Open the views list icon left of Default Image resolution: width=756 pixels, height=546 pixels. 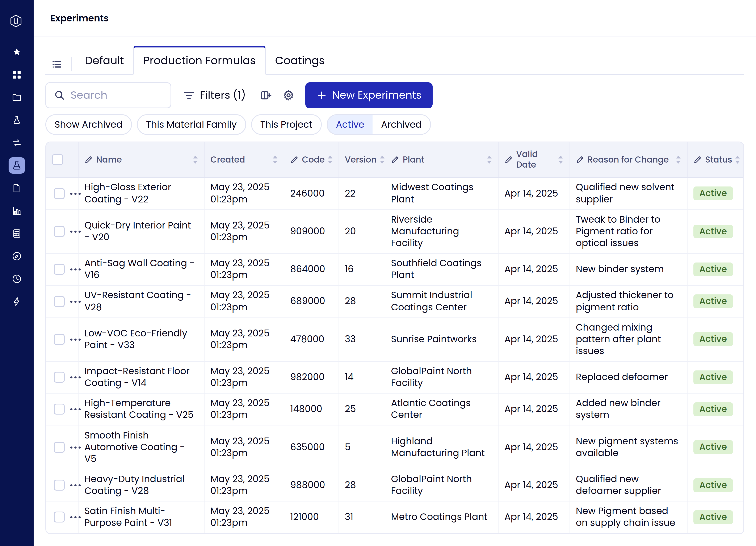[x=57, y=64]
